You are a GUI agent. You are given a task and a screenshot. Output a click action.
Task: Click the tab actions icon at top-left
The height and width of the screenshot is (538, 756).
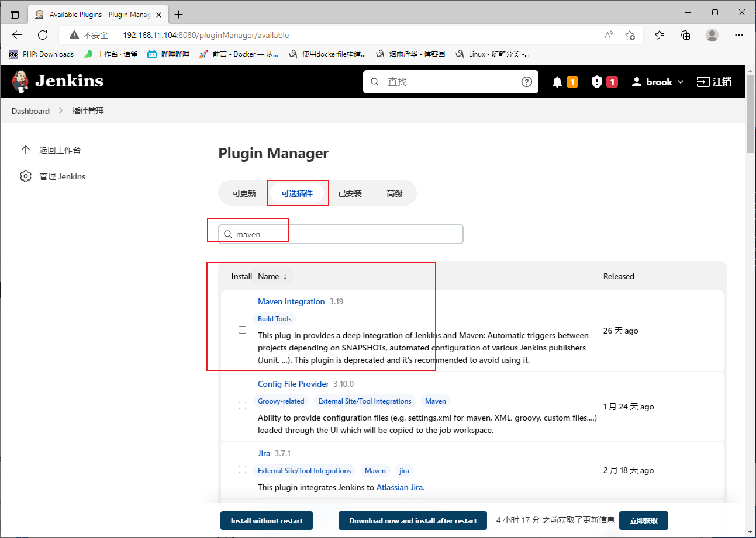point(15,14)
